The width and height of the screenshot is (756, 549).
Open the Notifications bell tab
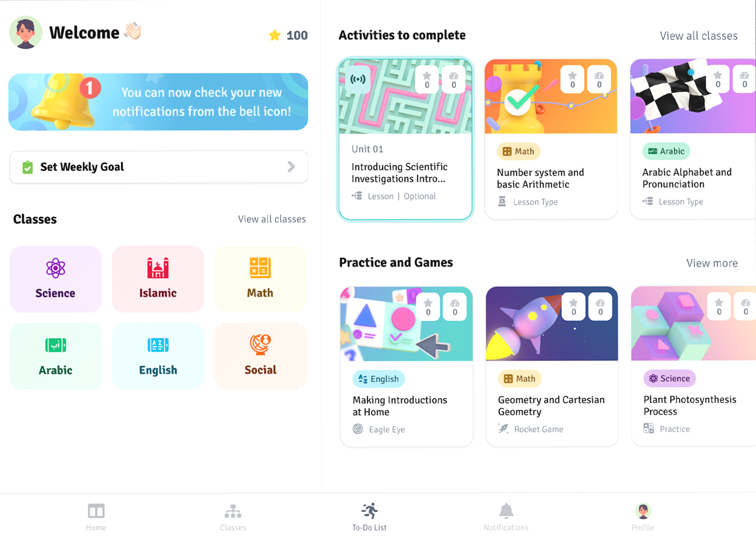tap(506, 517)
